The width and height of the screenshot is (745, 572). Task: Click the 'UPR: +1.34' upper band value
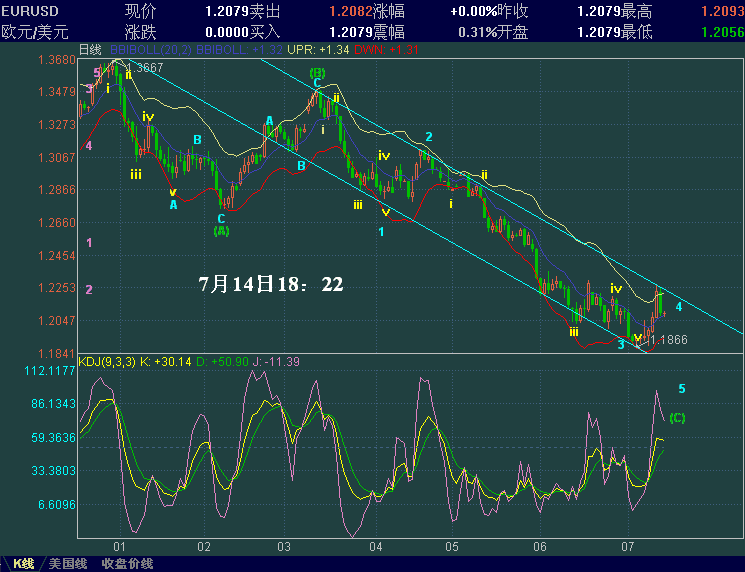click(x=318, y=49)
